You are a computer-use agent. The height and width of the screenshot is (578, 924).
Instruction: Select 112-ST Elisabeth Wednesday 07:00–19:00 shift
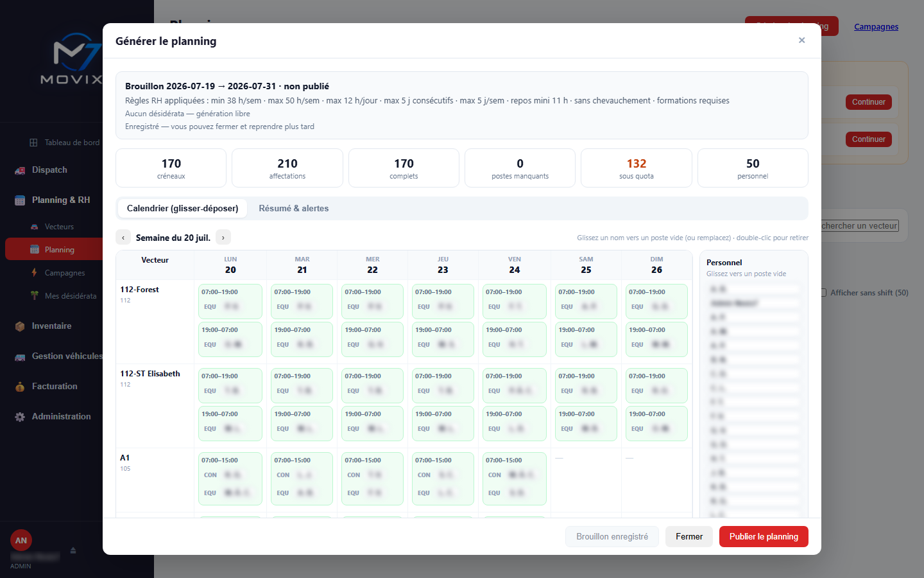372,385
